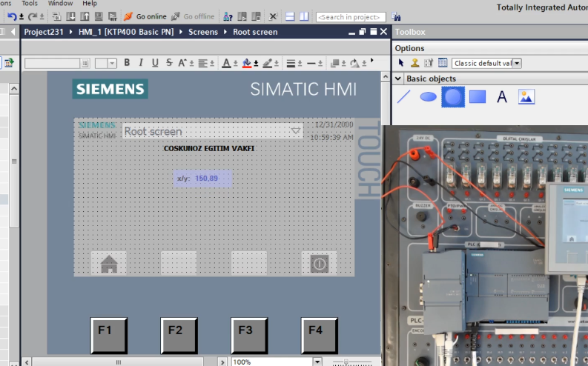Toggle Bold formatting
Viewport: 588px width, 366px height.
[127, 62]
